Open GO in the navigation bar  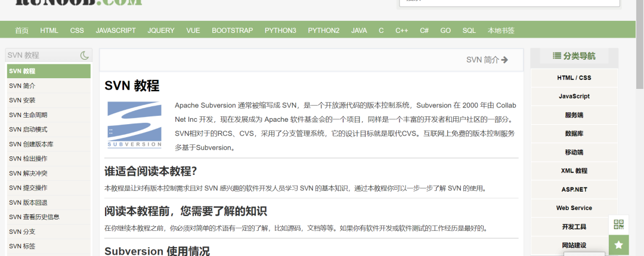point(445,30)
